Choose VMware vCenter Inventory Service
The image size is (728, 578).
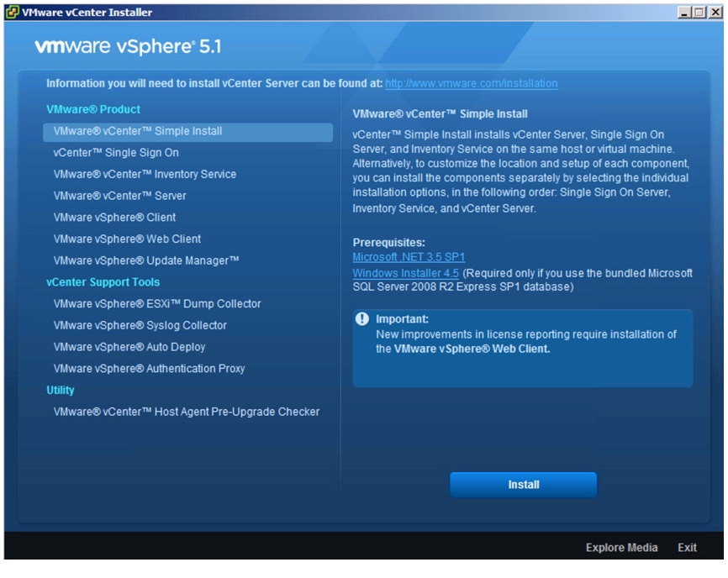(x=145, y=175)
